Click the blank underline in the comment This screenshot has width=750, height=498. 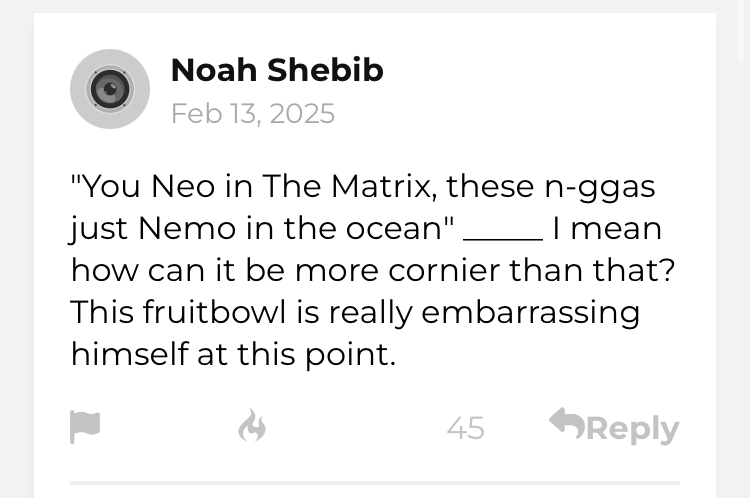click(503, 232)
